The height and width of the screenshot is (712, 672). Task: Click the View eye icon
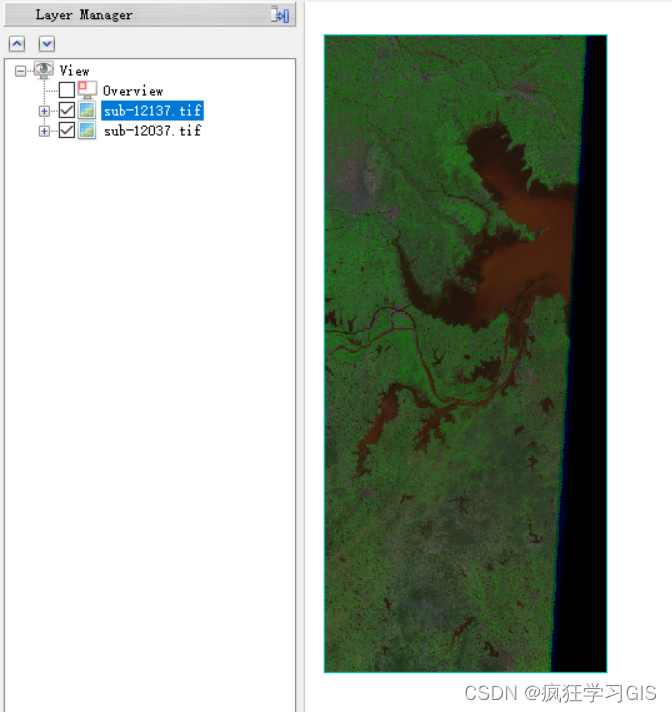point(44,70)
